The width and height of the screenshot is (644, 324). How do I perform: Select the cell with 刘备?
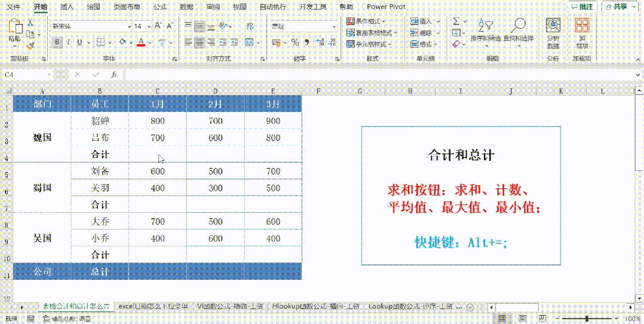click(x=100, y=171)
